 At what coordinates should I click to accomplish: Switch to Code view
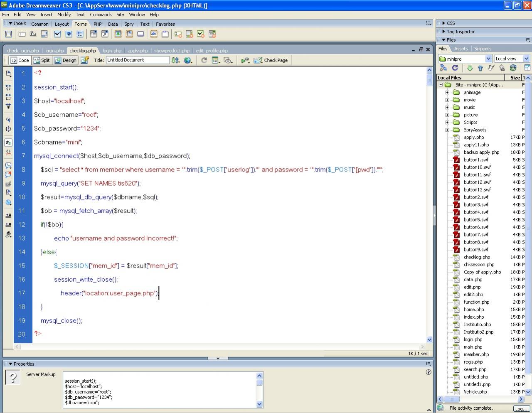[20, 60]
